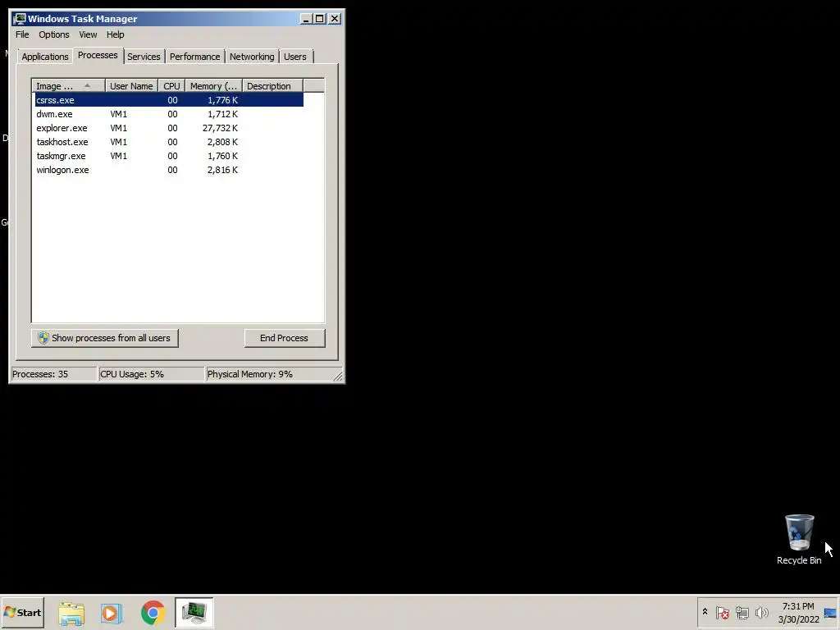Viewport: 840px width, 630px height.
Task: Click the Processes: 35 status entry
Action: (x=53, y=374)
